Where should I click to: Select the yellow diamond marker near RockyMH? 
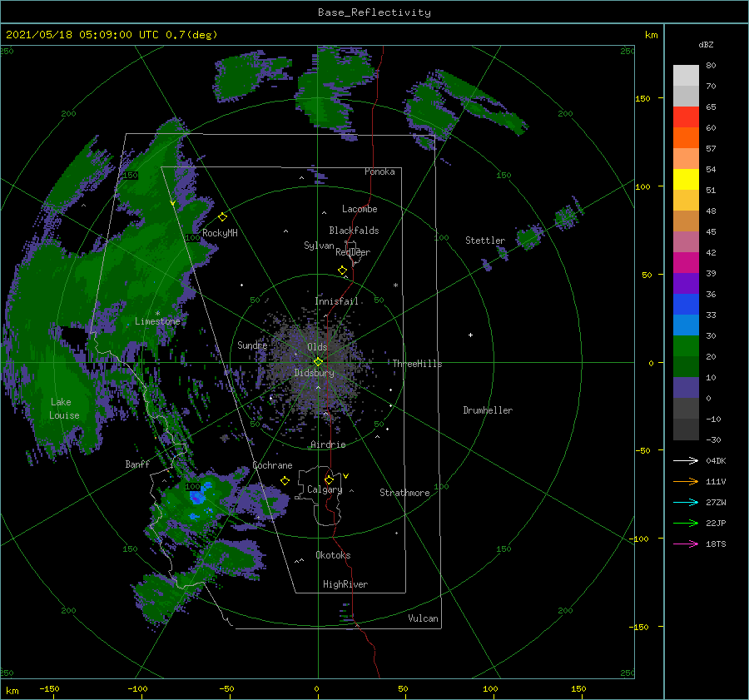point(222,217)
